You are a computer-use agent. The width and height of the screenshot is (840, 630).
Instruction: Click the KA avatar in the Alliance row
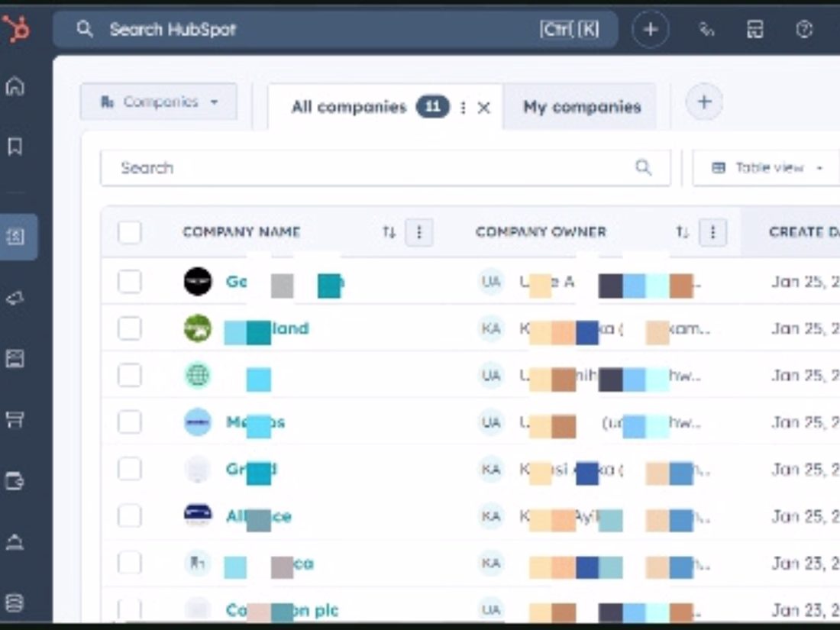click(x=491, y=516)
